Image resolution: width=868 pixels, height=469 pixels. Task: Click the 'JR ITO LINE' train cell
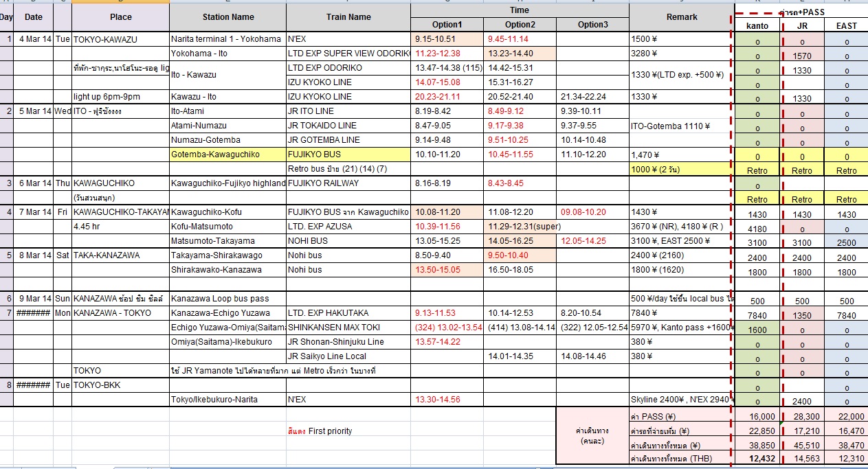[x=348, y=111]
